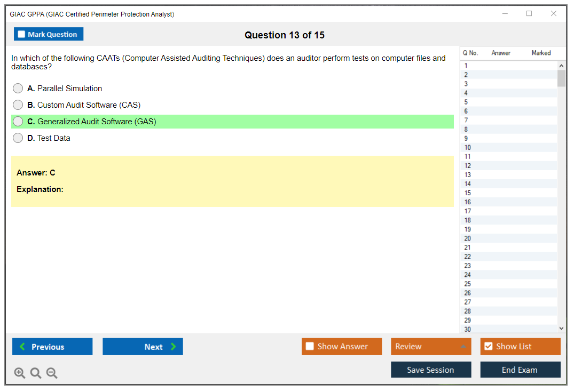Open the Review dropdown
This screenshot has height=392, width=574.
[430, 346]
